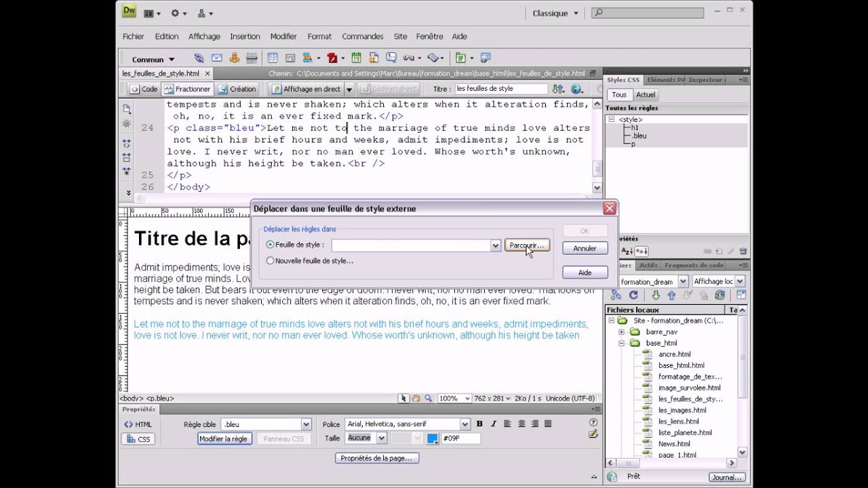Open the Feuille de style dropdown list
Image resolution: width=868 pixels, height=488 pixels.
[496, 245]
